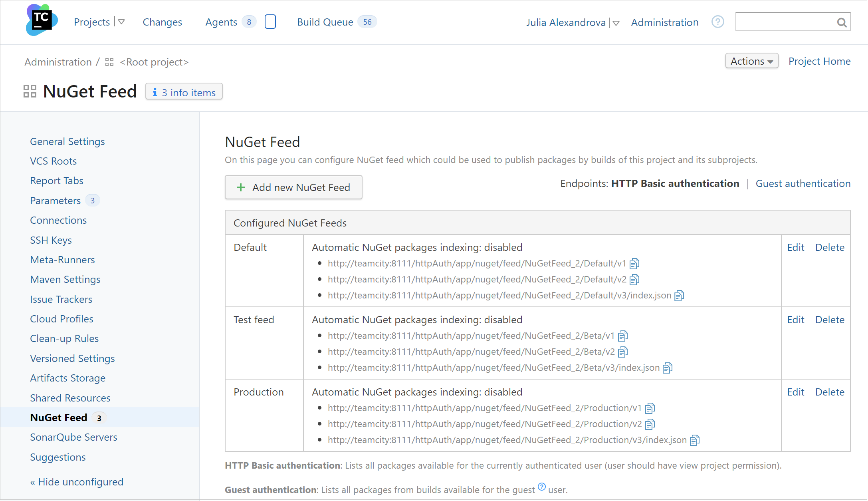Delete the Production feed
Viewport: 868px width, 501px height.
830,392
